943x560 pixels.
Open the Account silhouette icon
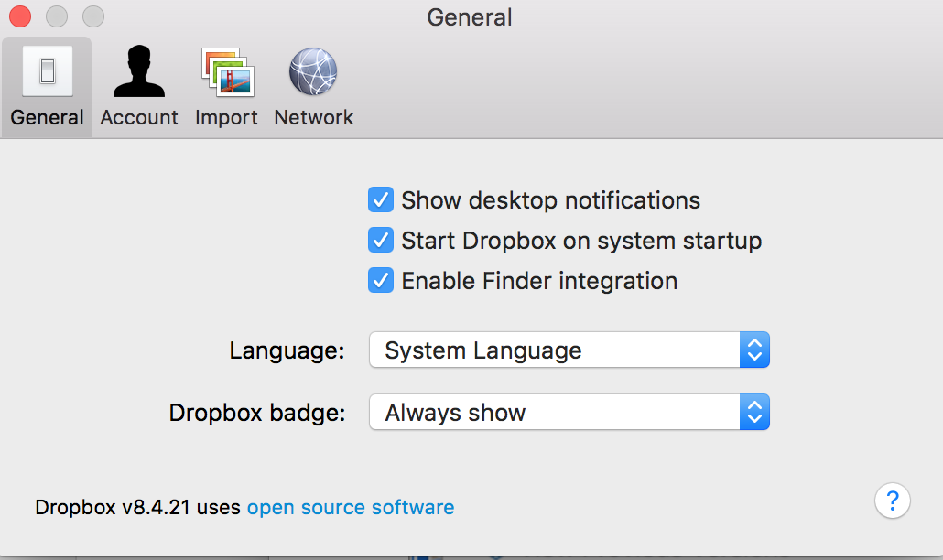coord(139,71)
